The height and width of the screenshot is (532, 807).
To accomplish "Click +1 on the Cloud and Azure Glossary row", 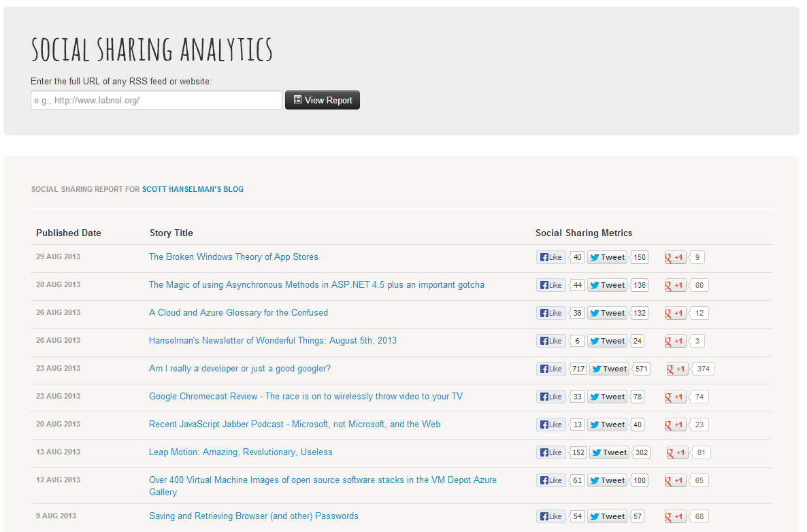I will pos(675,313).
